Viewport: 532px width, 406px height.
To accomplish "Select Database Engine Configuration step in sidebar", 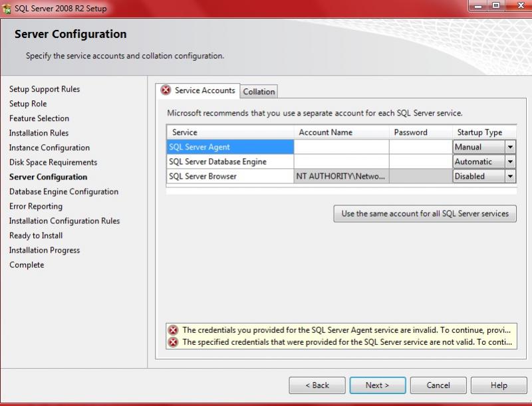I will click(x=64, y=191).
